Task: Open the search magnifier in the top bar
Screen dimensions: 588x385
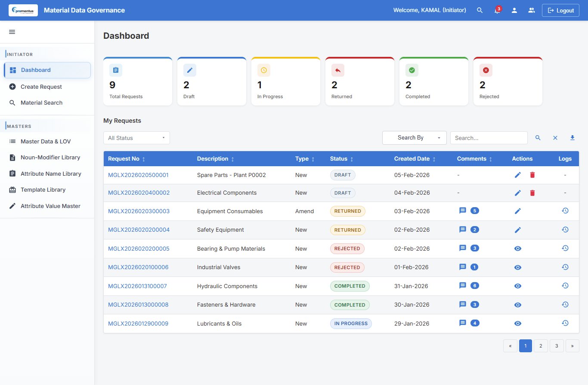Action: tap(480, 10)
